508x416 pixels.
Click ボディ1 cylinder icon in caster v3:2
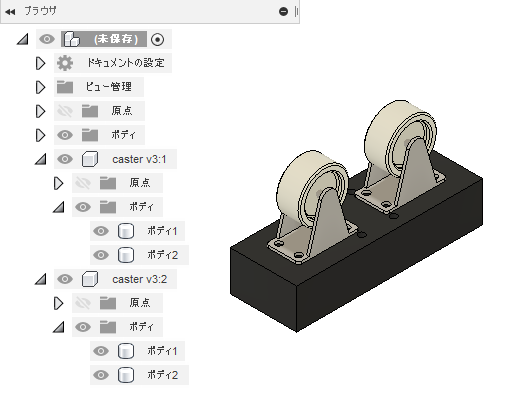(126, 351)
